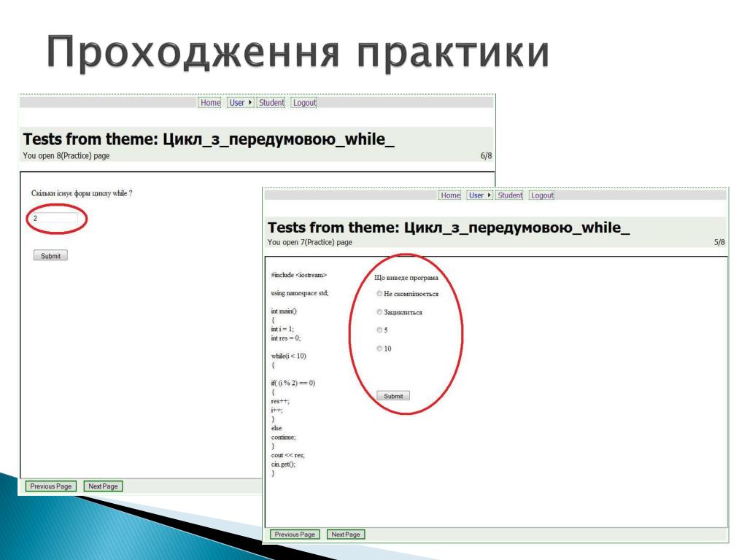Viewport: 747px width, 560px height.
Task: Click the 5/8 page counter
Action: click(x=719, y=242)
